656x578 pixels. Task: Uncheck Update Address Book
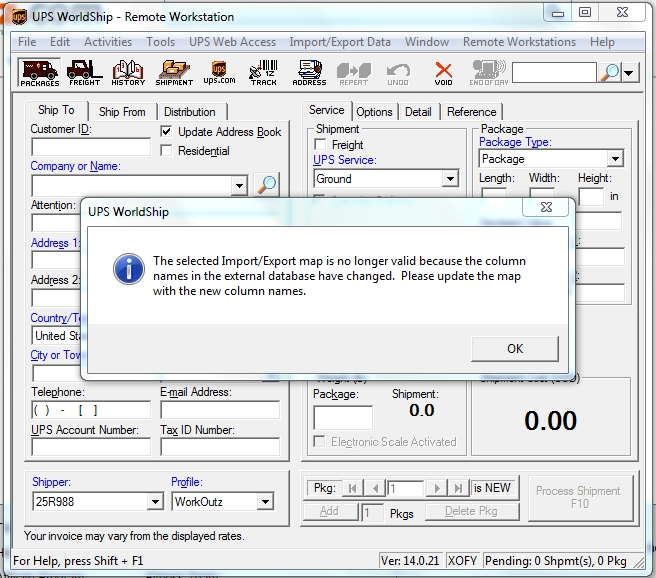(x=166, y=131)
